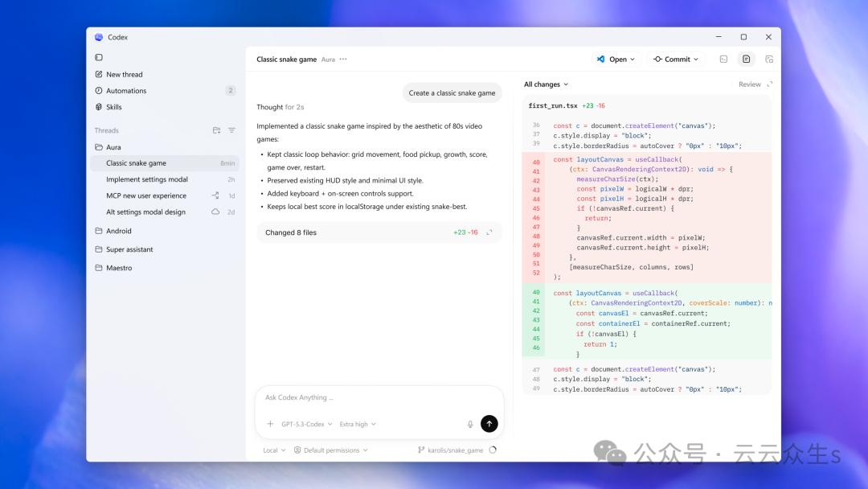Viewport: 868px width, 489px height.
Task: Click the Codex app logo
Action: click(x=99, y=37)
